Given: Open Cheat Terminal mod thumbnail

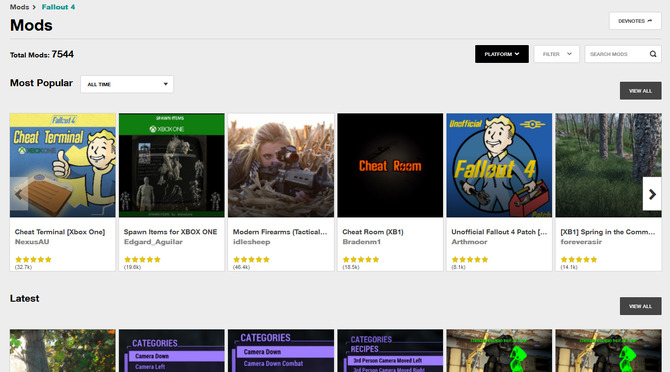Looking at the screenshot, I should point(63,165).
